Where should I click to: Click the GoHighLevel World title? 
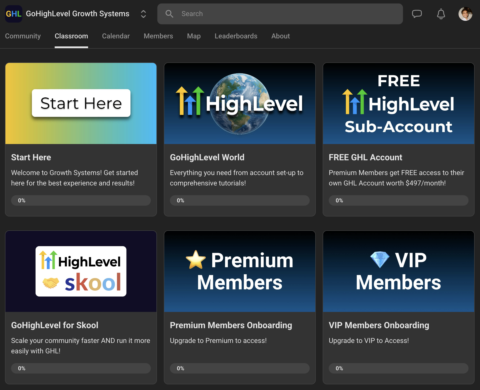tap(207, 157)
